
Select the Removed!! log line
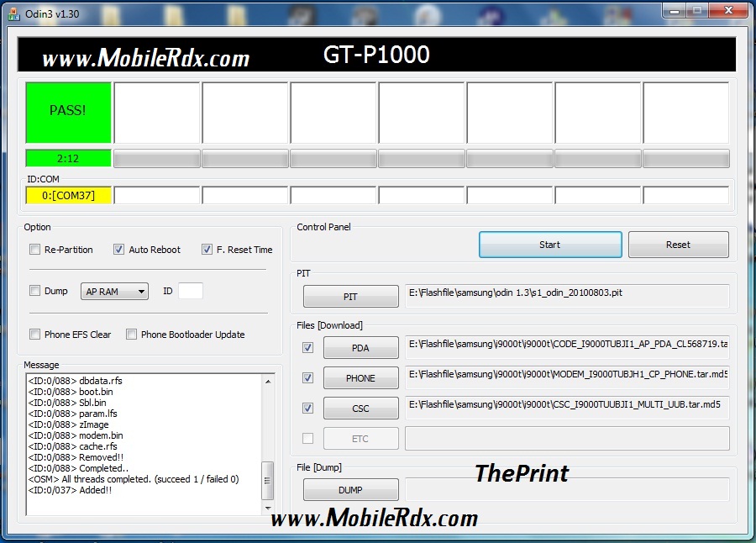[x=76, y=457]
